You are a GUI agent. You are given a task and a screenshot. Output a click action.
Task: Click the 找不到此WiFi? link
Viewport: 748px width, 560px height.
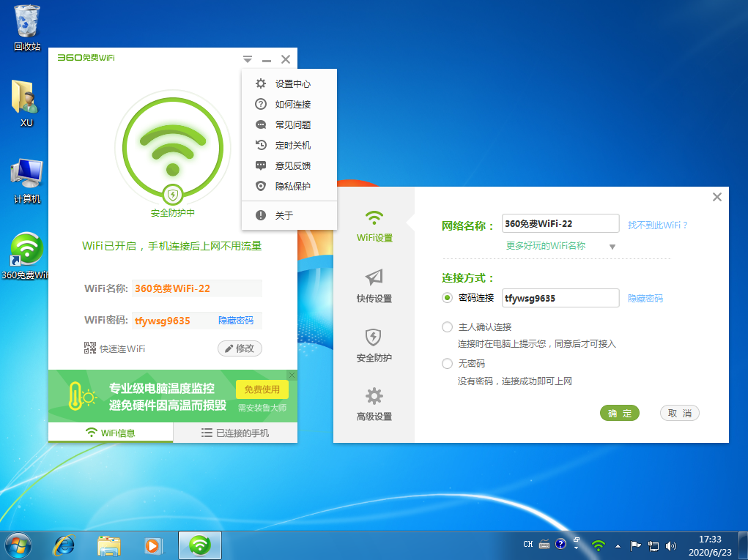[x=657, y=225]
